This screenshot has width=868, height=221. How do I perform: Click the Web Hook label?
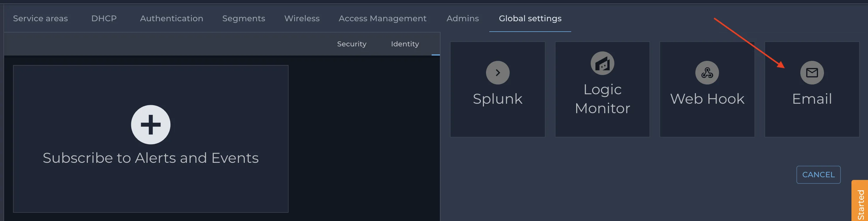[707, 99]
